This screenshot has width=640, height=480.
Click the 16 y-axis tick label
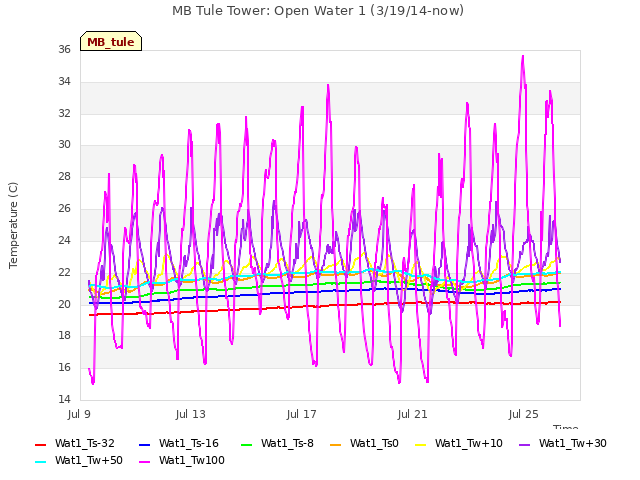pyautogui.click(x=64, y=367)
